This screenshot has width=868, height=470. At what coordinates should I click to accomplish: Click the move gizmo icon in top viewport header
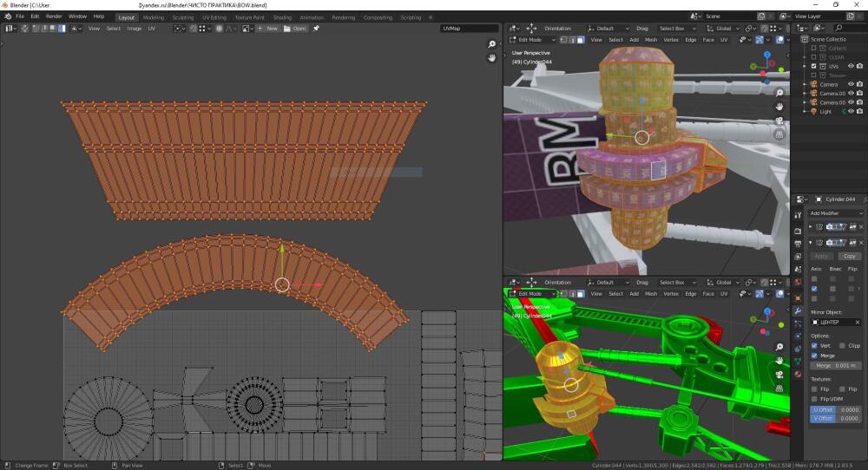pos(531,29)
